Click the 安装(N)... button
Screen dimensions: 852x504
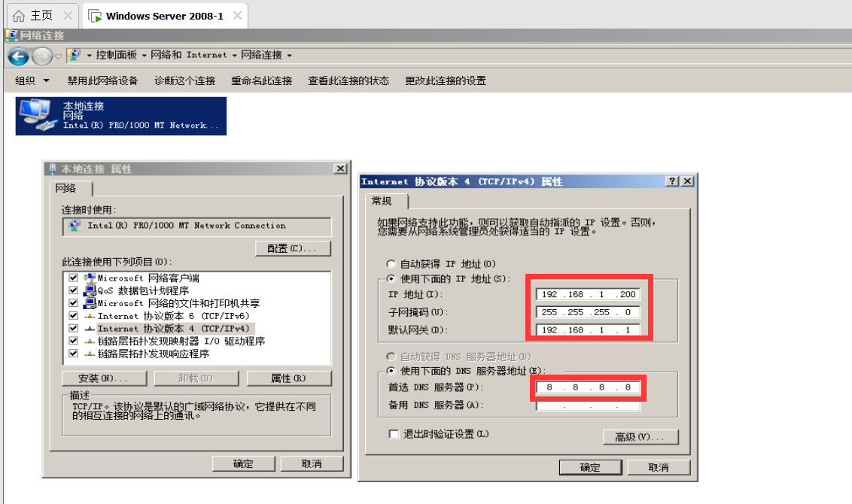tap(105, 378)
